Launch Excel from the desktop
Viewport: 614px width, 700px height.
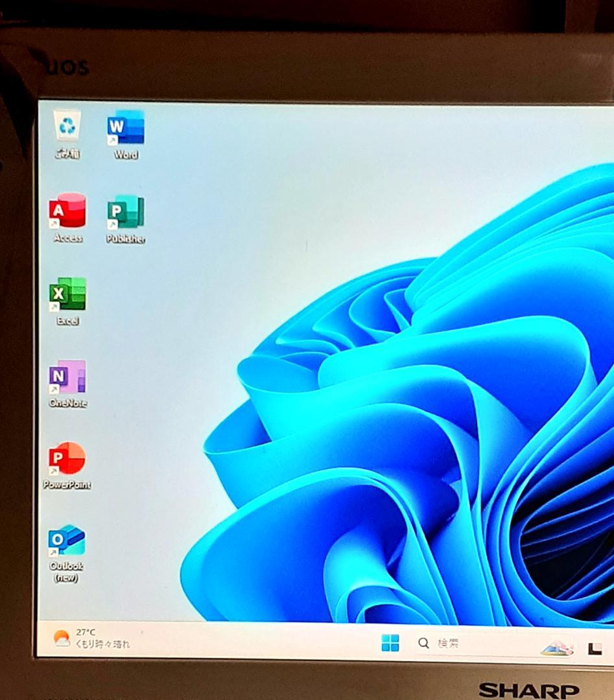[68, 295]
